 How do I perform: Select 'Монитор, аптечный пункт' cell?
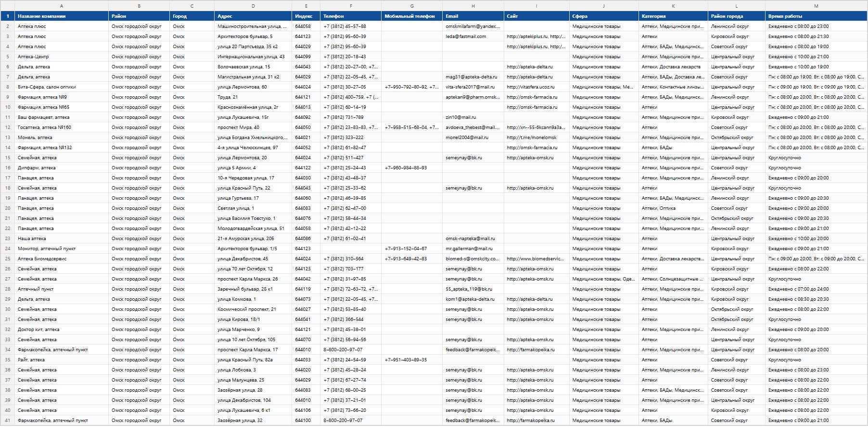point(62,249)
